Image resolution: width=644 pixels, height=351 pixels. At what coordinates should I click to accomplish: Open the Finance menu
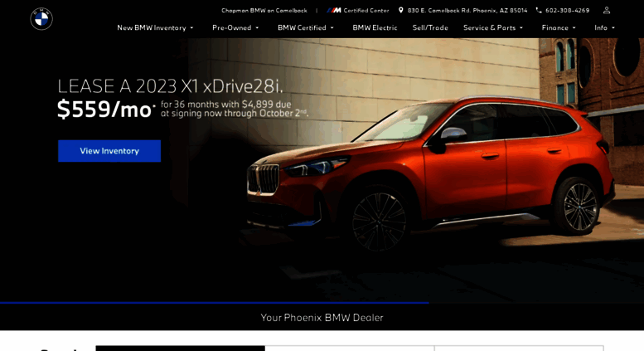[554, 27]
